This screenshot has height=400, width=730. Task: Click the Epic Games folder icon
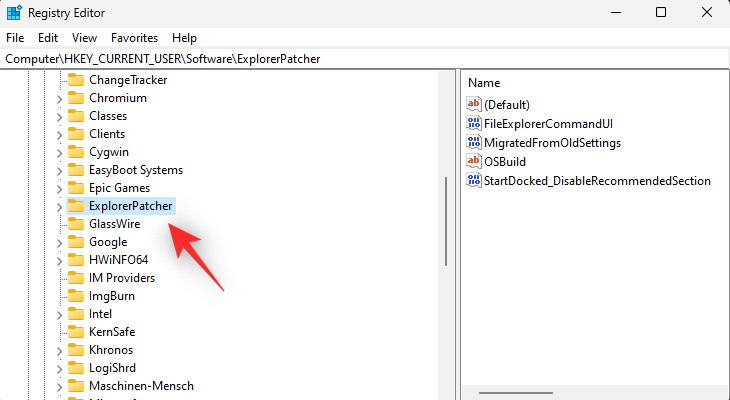coord(75,188)
